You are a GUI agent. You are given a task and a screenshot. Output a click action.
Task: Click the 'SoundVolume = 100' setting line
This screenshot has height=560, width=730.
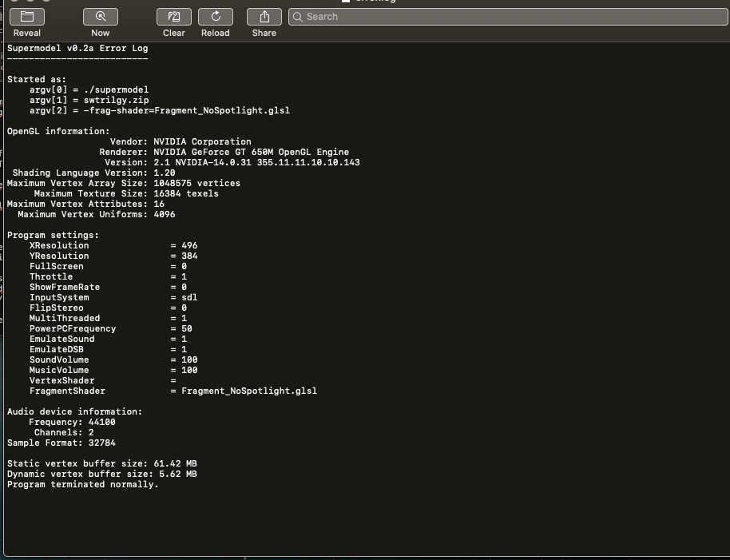coord(113,359)
